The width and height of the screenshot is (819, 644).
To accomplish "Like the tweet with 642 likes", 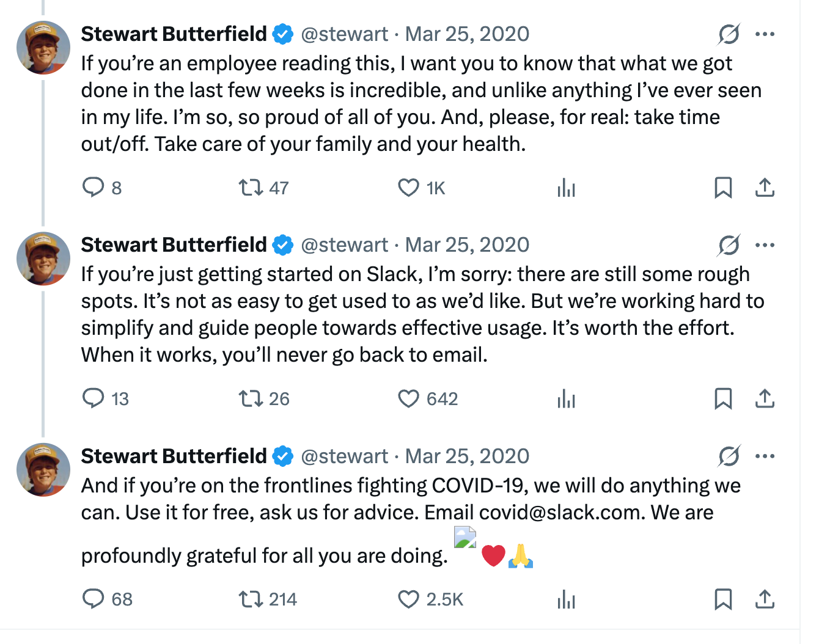I will pyautogui.click(x=408, y=398).
